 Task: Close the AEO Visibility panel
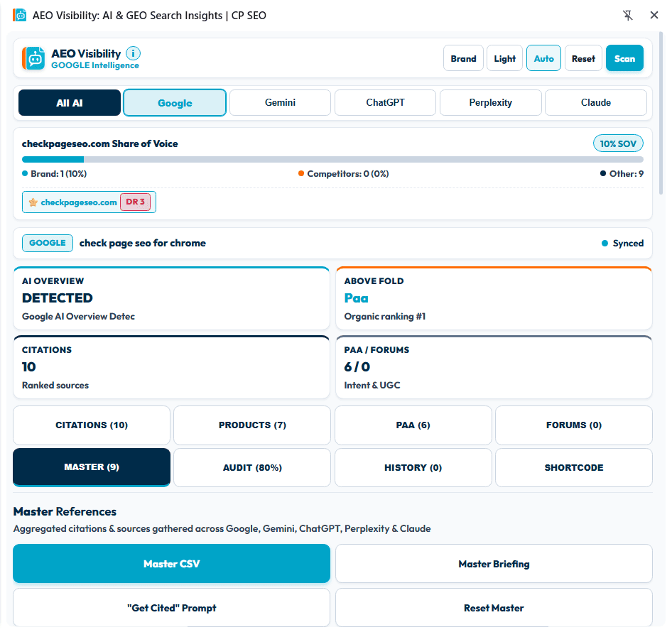[654, 16]
